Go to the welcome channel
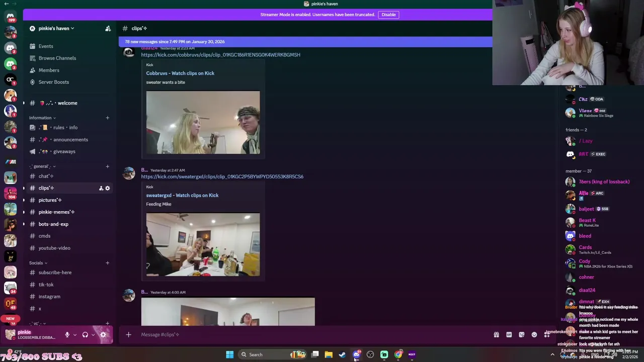 pos(67,103)
